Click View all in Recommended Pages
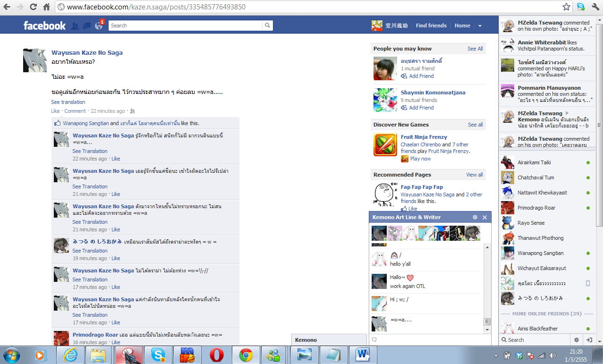Image resolution: width=603 pixels, height=364 pixels. pos(475,175)
